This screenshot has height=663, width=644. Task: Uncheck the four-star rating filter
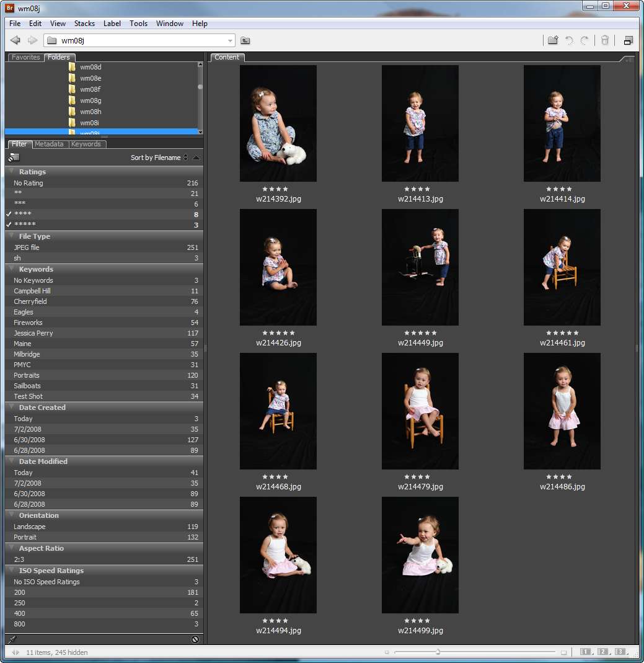(x=104, y=215)
